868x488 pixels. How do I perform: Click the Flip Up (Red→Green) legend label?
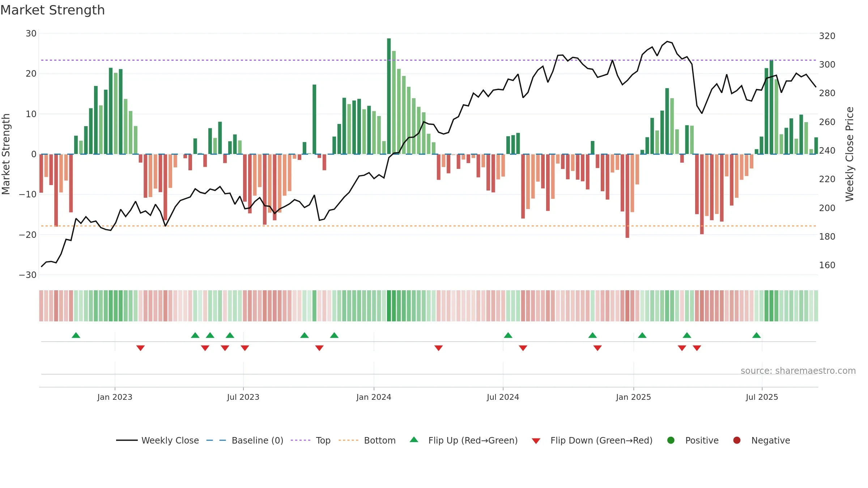pyautogui.click(x=473, y=440)
